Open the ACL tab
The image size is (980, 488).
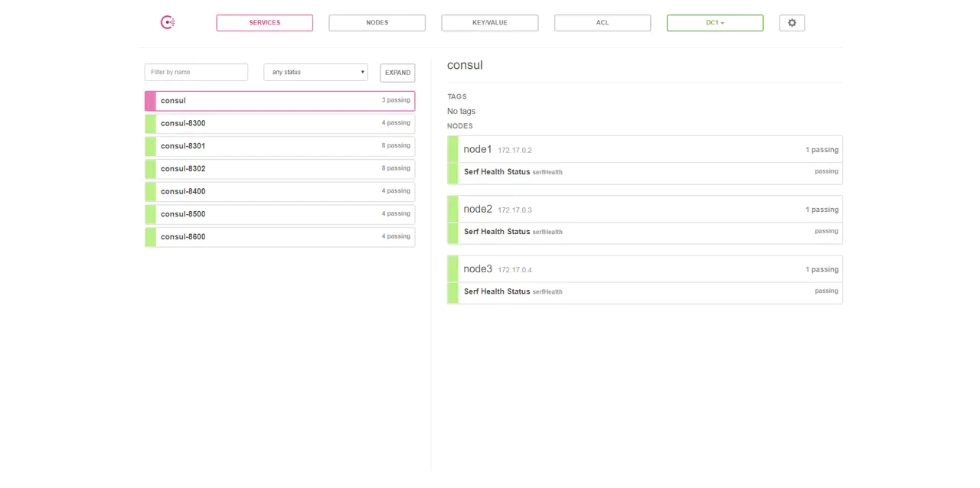coord(603,23)
